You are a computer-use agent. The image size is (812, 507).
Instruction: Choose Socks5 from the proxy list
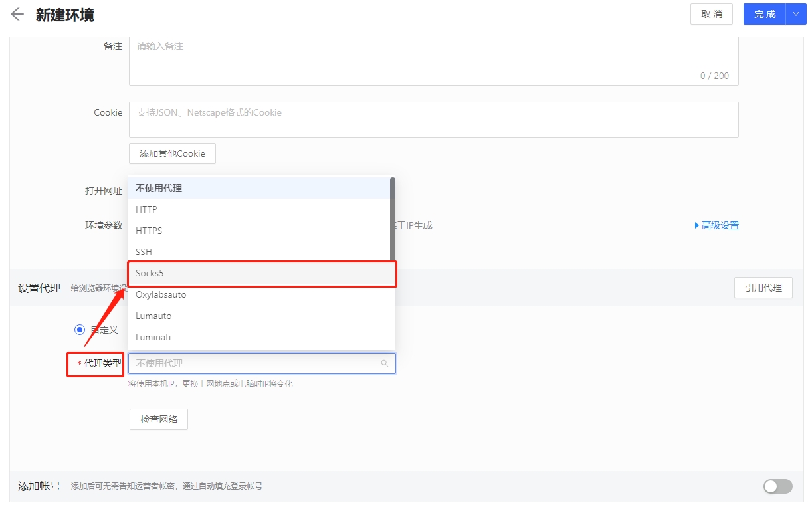click(x=261, y=273)
